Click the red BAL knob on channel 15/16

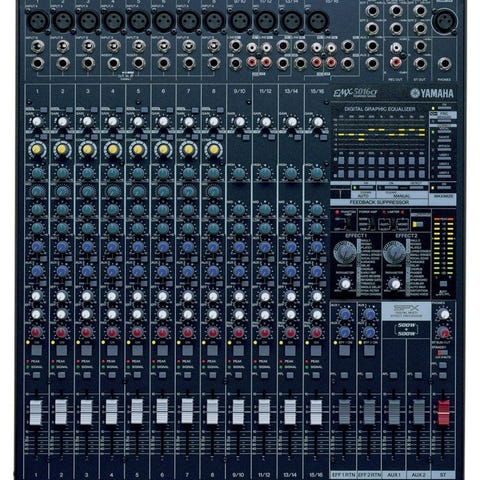(x=316, y=332)
